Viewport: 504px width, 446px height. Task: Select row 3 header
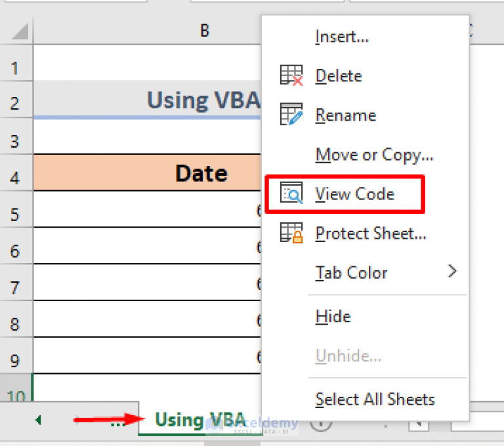coord(16,136)
